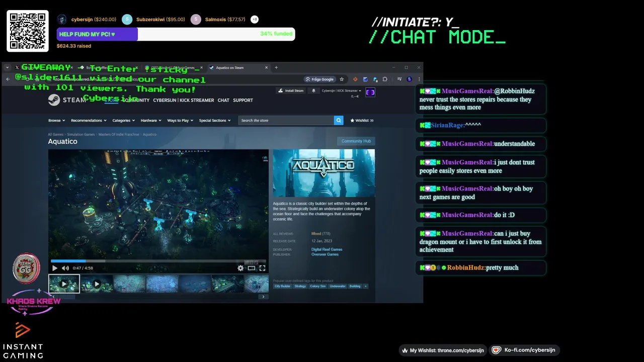Go to the STORE menu tab
This screenshot has height=362, width=644.
point(112,100)
